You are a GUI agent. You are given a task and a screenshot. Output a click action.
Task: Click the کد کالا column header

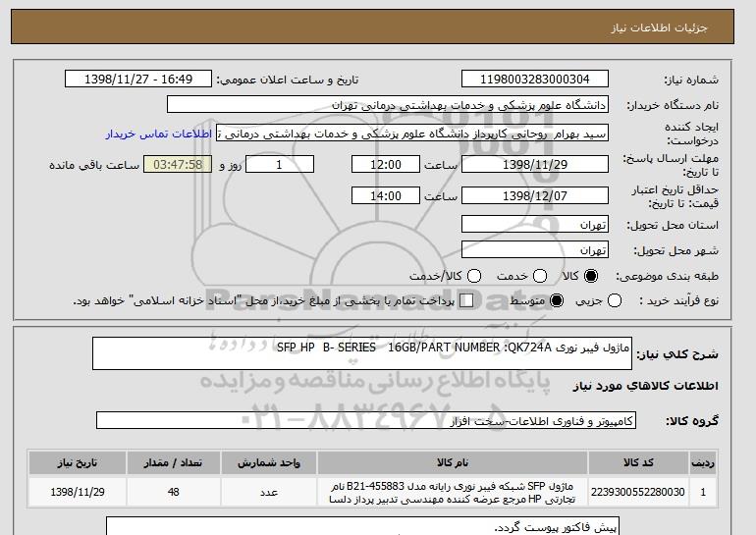pyautogui.click(x=638, y=462)
